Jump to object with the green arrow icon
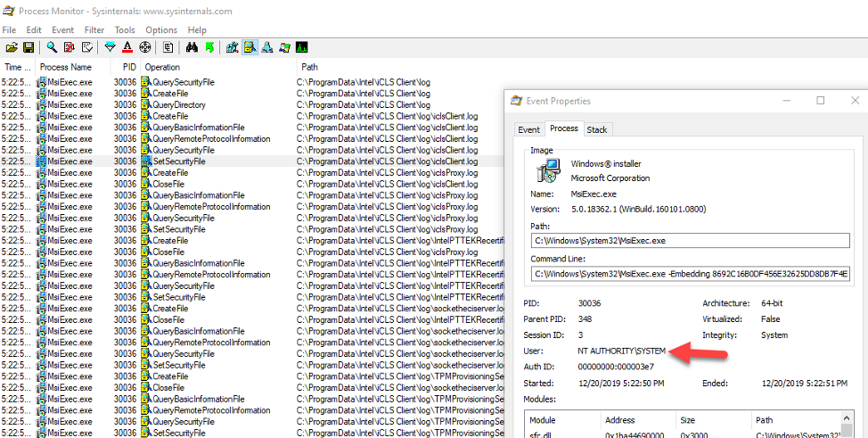 [209, 47]
